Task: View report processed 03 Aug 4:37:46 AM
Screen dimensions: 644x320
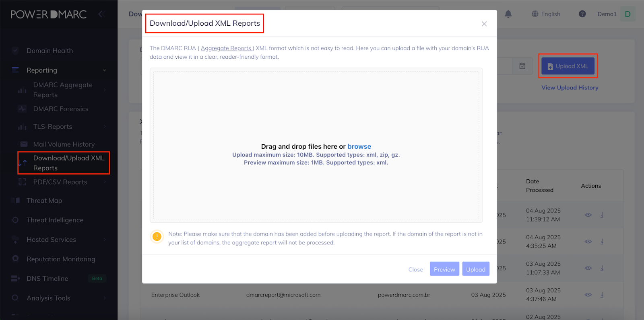Action: point(588,294)
